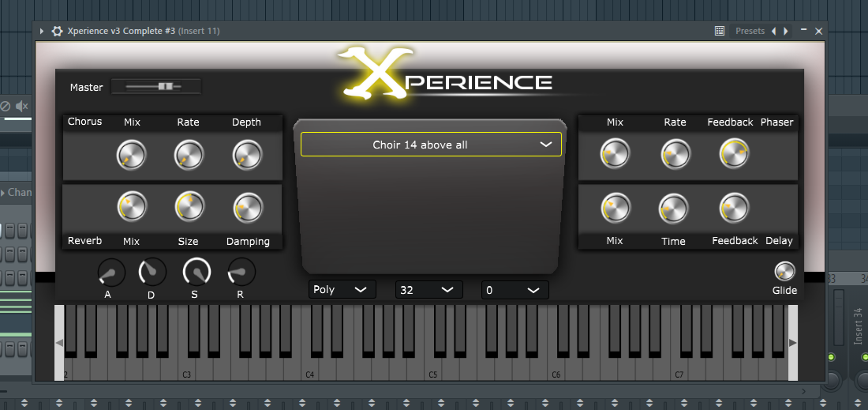The image size is (868, 410).
Task: Click the Delay section label
Action: [779, 241]
